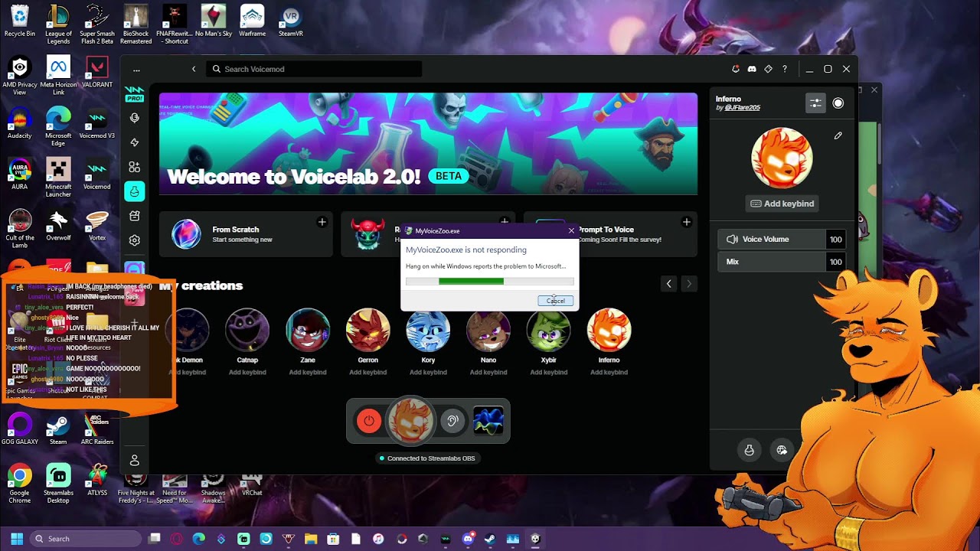Adjust the Mix slider

coord(772,262)
